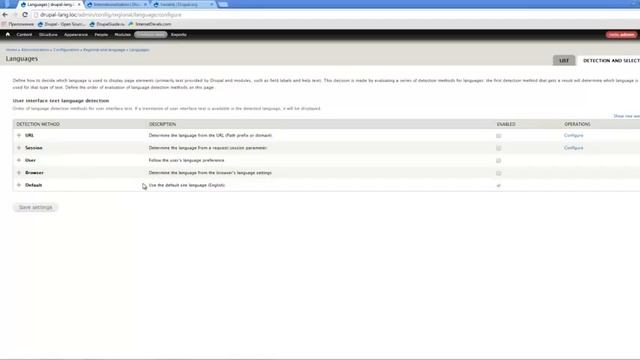Click the Detection Method column header

(38, 124)
